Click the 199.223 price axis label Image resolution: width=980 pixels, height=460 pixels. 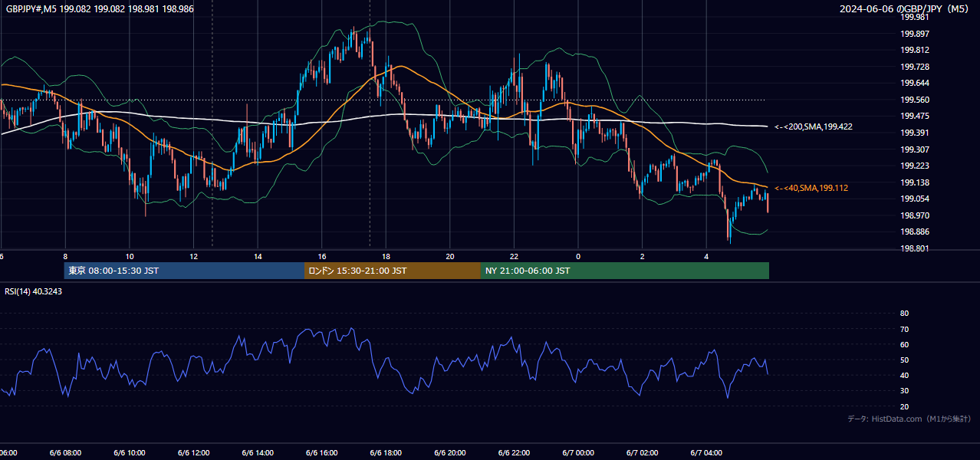pyautogui.click(x=914, y=166)
